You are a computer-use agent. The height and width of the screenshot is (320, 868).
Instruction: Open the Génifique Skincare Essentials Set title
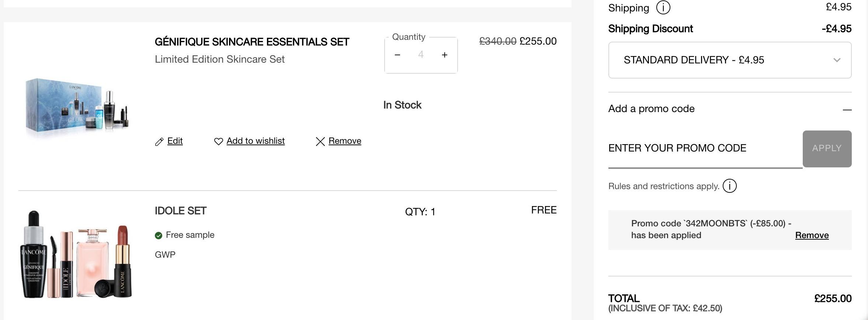click(252, 42)
